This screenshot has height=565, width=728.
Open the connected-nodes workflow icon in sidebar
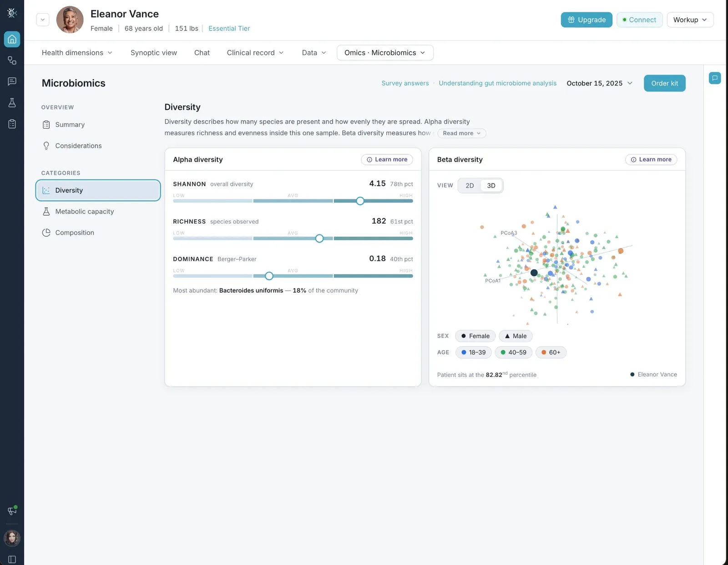tap(12, 61)
